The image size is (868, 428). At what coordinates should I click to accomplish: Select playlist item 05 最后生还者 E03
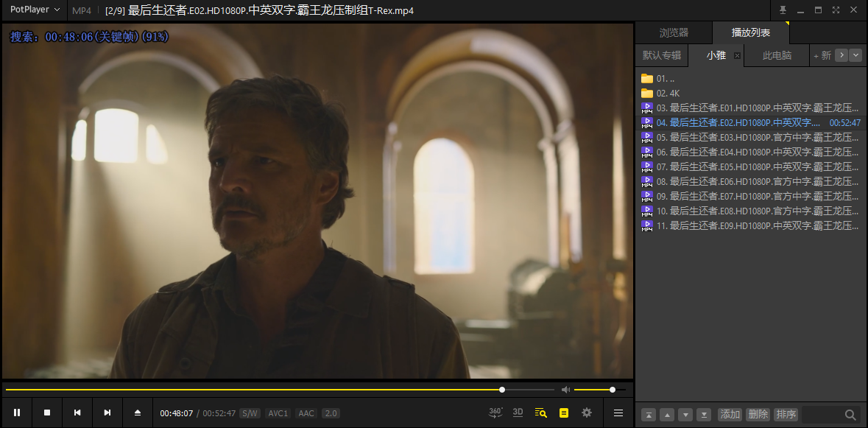(x=751, y=137)
